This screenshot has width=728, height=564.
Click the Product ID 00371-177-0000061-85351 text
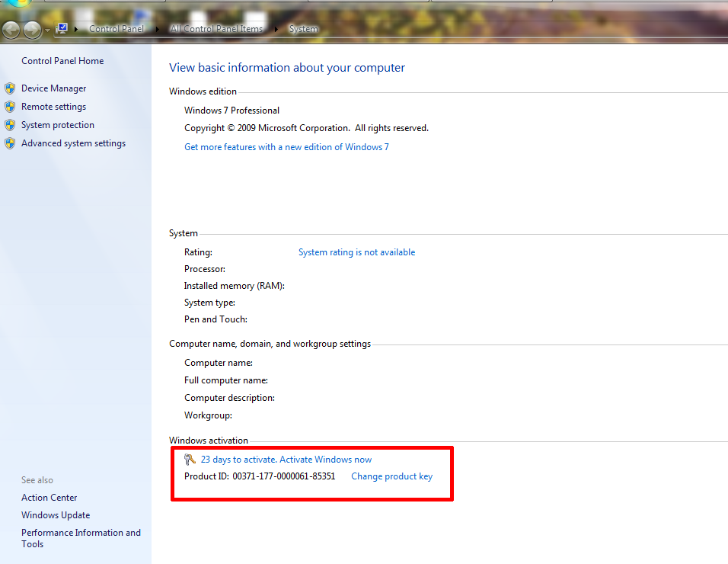click(260, 476)
